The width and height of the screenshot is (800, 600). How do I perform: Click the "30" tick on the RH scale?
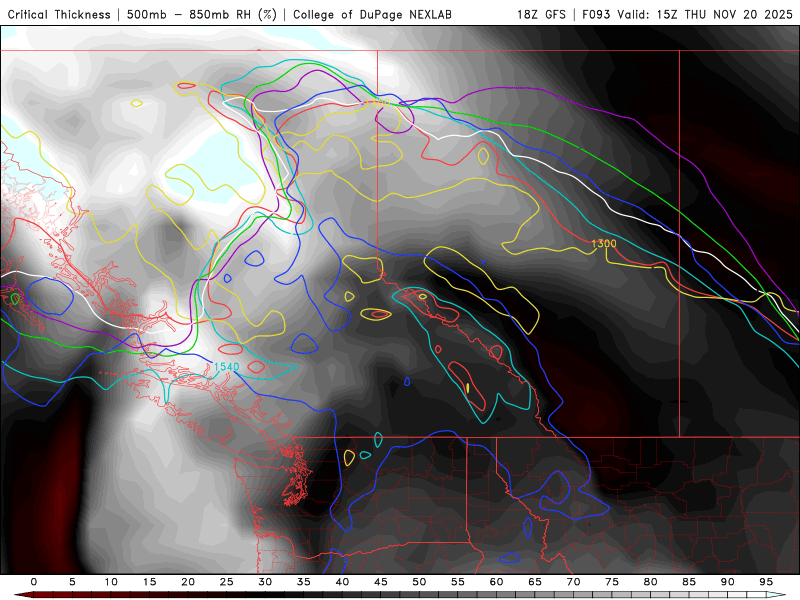coord(265,582)
